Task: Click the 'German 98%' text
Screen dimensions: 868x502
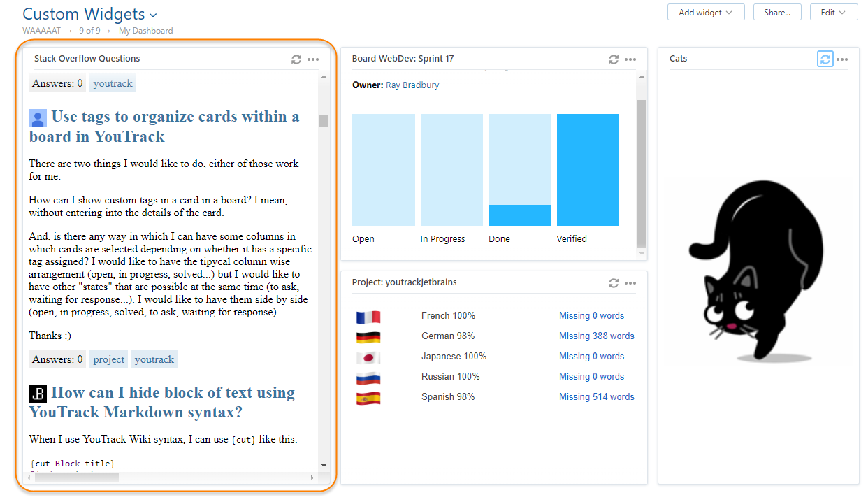Action: pos(448,336)
